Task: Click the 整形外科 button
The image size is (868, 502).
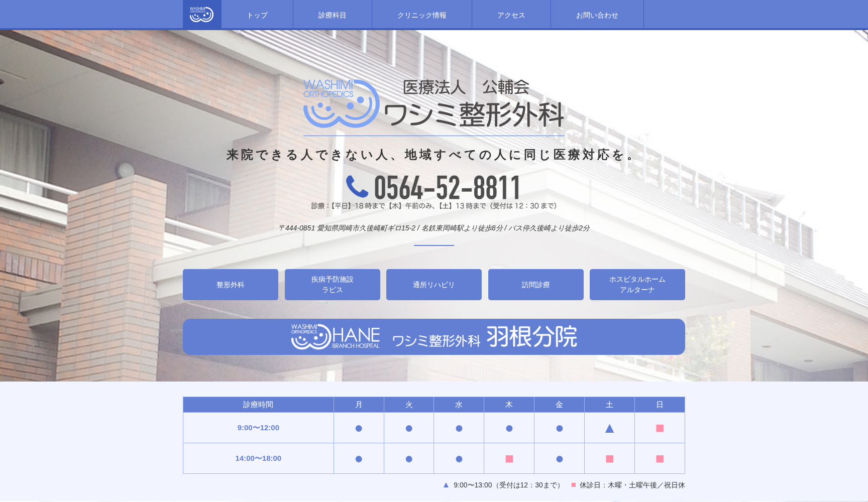Action: (230, 284)
